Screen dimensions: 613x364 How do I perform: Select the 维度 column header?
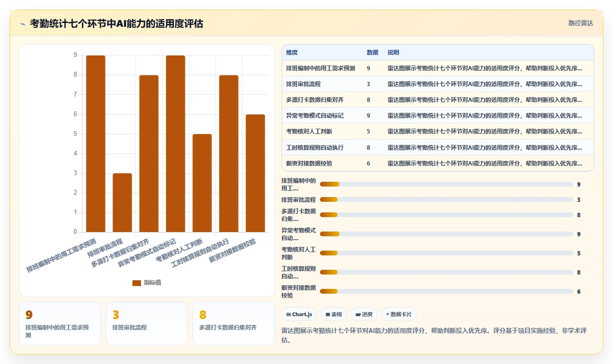pyautogui.click(x=292, y=53)
